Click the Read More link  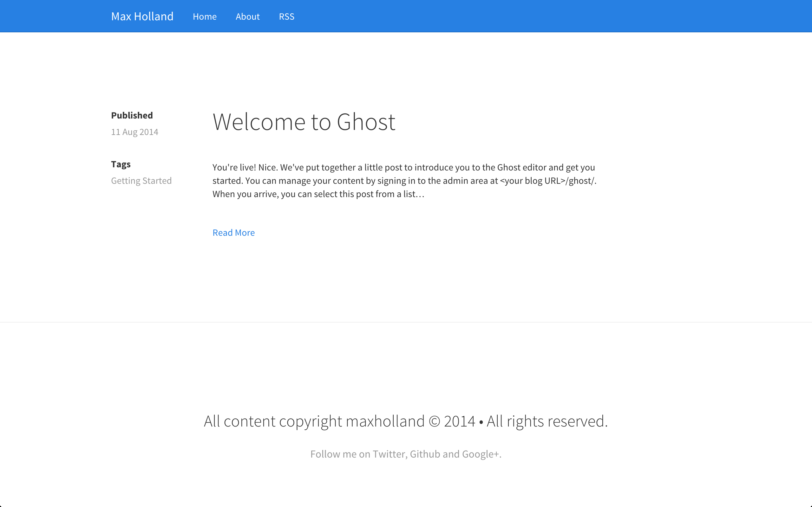click(x=233, y=233)
